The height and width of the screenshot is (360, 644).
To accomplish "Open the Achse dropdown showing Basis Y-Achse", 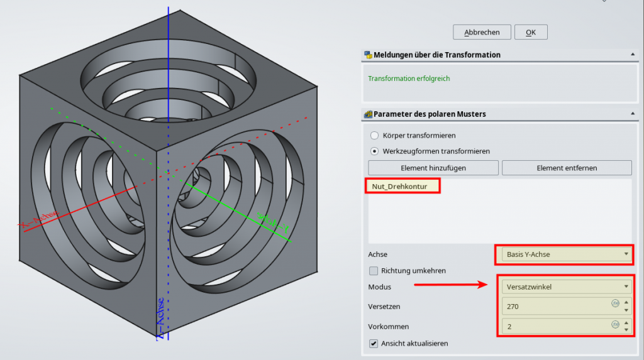I will click(x=566, y=254).
